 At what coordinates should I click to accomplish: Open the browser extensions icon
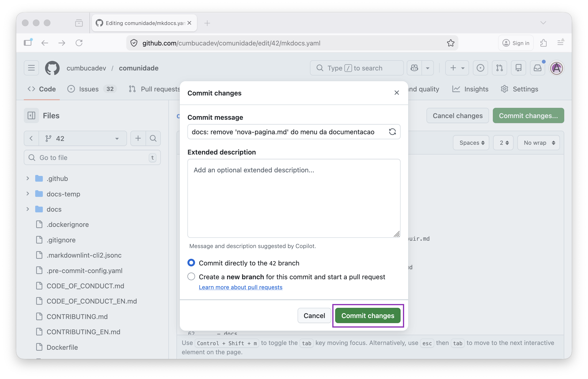tap(544, 43)
